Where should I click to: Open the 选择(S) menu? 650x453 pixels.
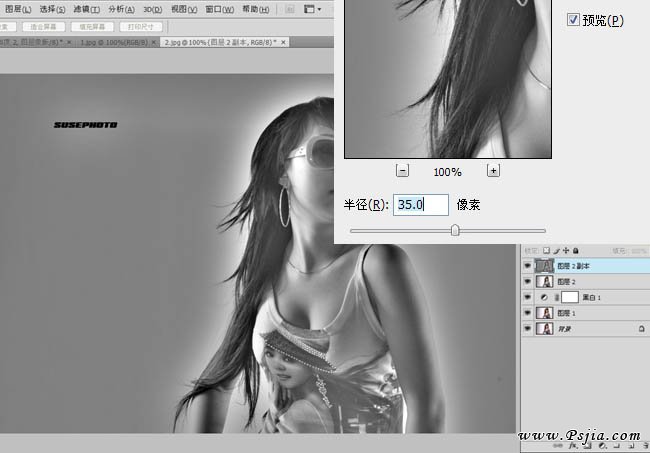coord(52,9)
